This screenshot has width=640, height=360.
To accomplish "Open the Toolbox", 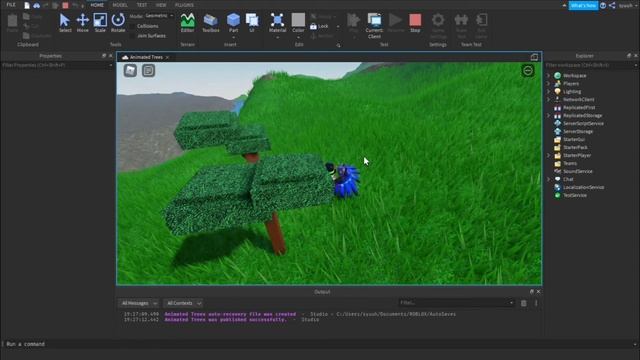I will click(211, 22).
